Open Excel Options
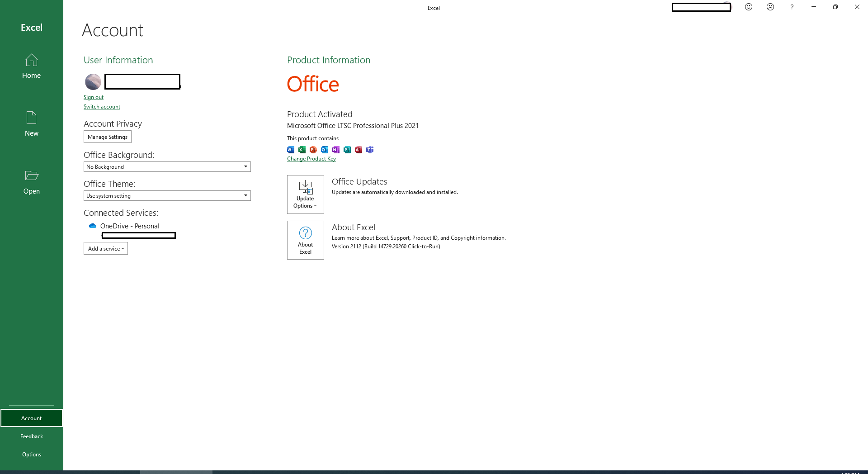The image size is (868, 474). click(x=32, y=455)
